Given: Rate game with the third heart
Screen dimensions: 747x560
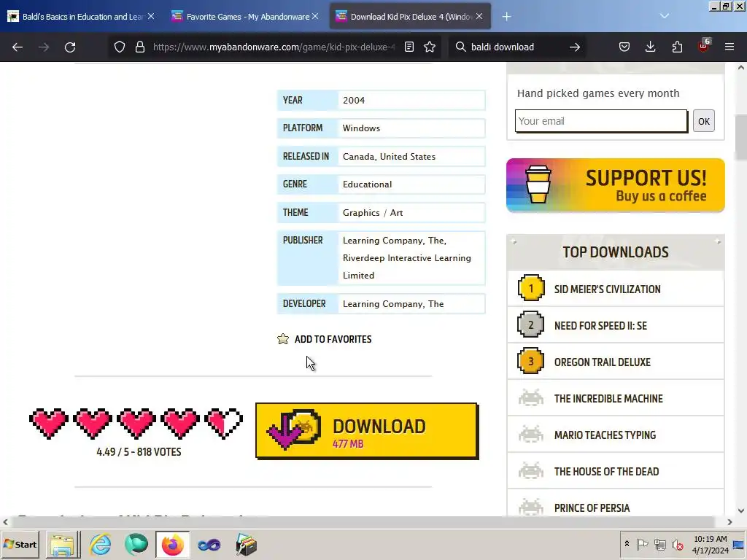Looking at the screenshot, I should click(x=136, y=423).
